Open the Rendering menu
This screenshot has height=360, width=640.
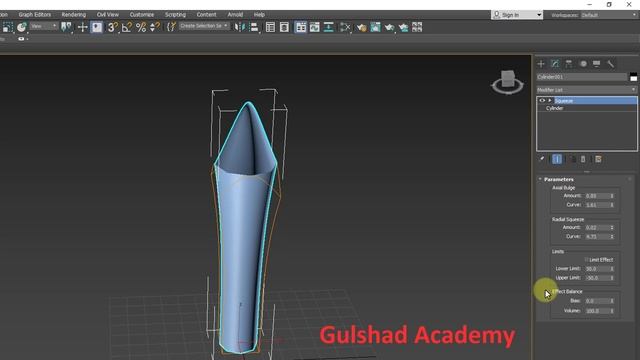pyautogui.click(x=73, y=15)
